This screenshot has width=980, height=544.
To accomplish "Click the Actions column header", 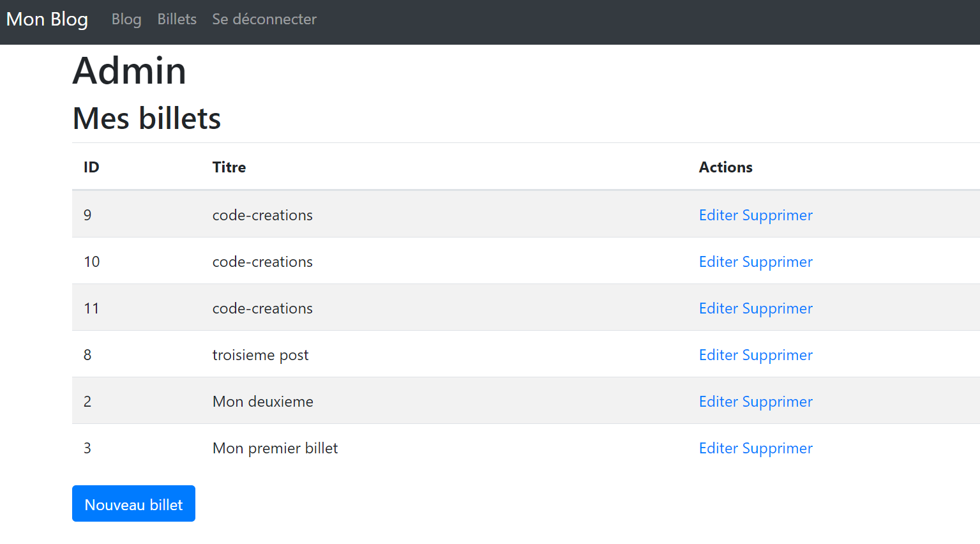I will pos(725,167).
